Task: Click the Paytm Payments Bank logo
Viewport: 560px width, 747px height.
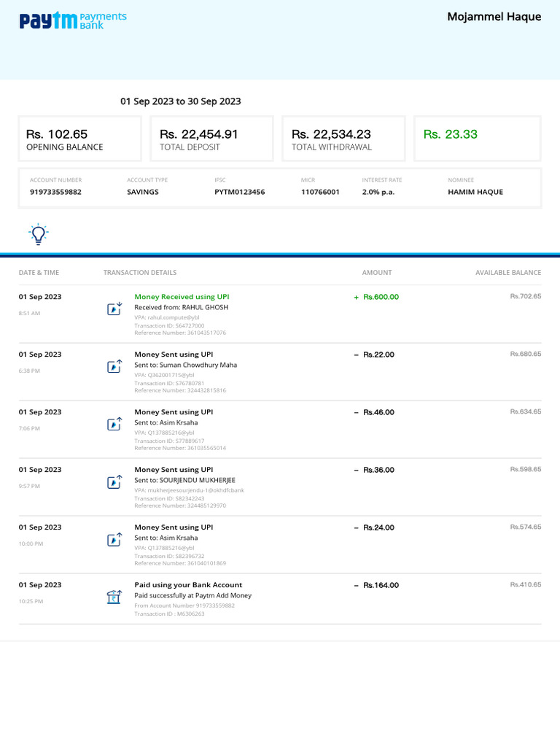Action: (72, 20)
